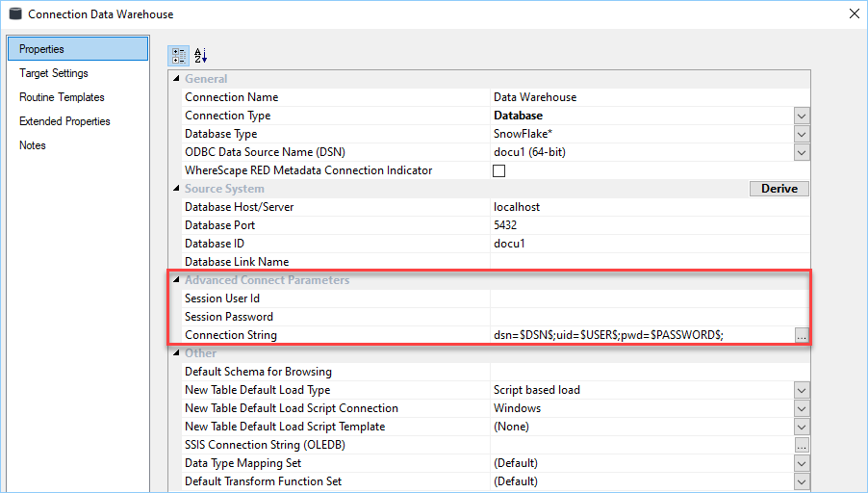The image size is (868, 493).
Task: Click the Session User Id field
Action: click(x=645, y=298)
